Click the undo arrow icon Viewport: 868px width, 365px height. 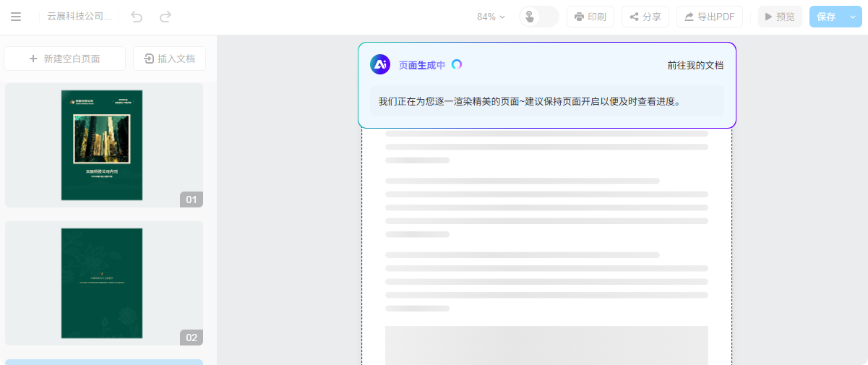pyautogui.click(x=137, y=17)
